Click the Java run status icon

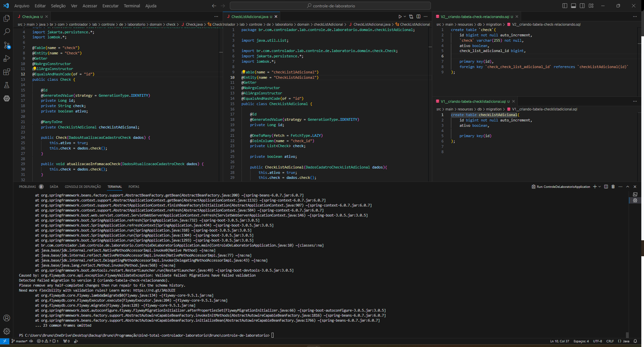point(76,341)
